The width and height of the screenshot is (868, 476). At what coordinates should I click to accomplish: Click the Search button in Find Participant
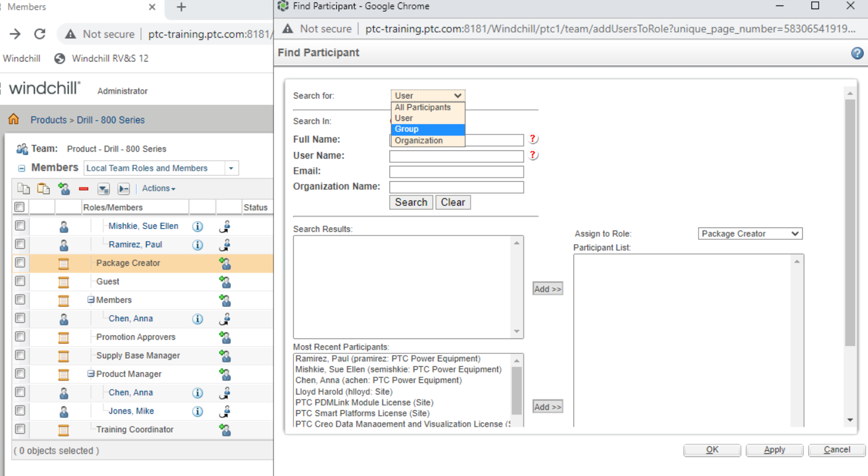click(x=411, y=202)
